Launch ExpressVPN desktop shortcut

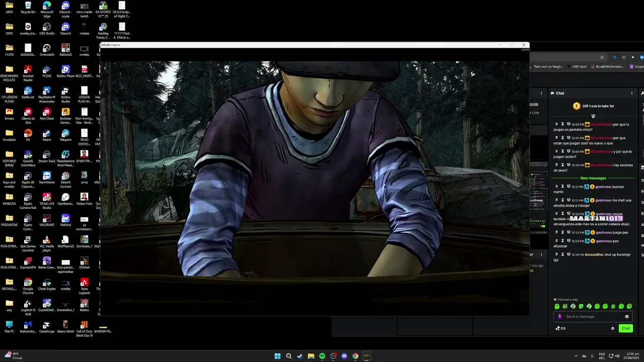[x=28, y=263]
